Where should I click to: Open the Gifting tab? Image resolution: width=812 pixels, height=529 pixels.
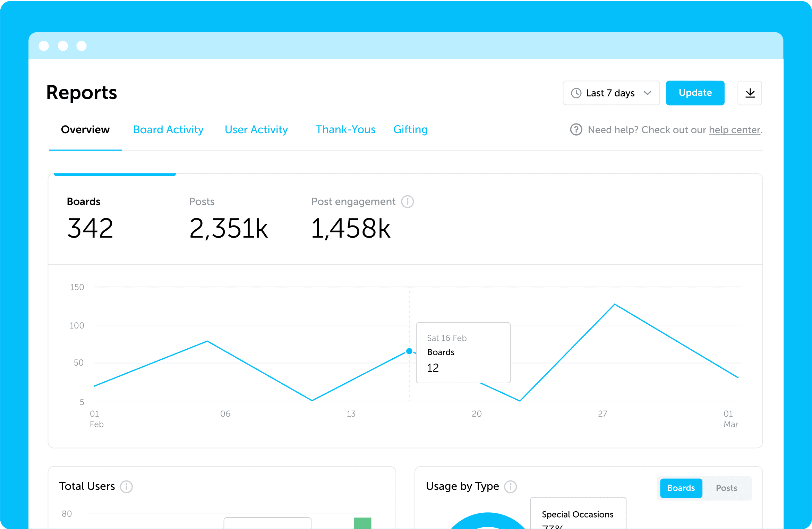coord(410,129)
